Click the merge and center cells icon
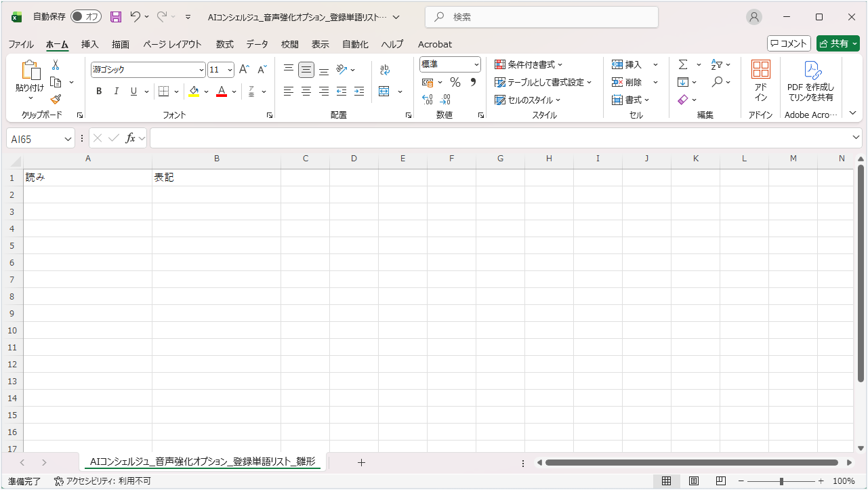The height and width of the screenshot is (490, 868). [385, 91]
